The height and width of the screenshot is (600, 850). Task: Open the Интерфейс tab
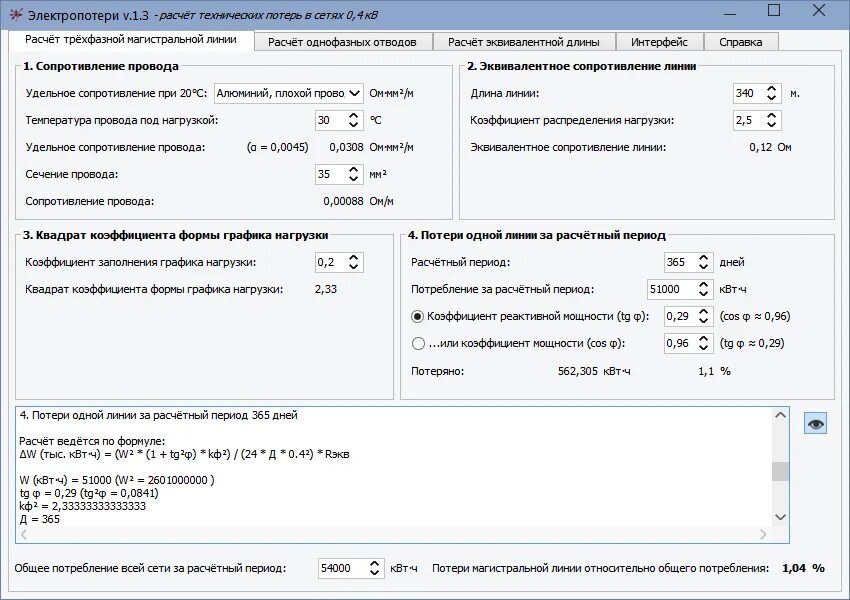point(659,42)
